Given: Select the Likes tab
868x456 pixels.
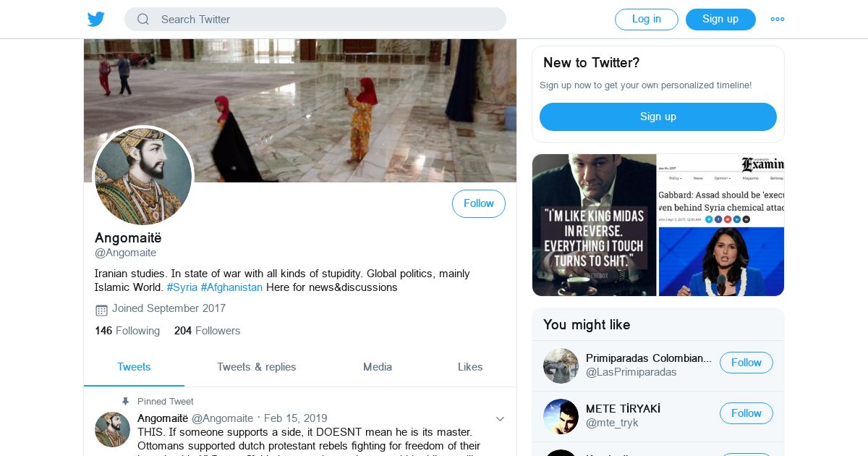Looking at the screenshot, I should click(470, 367).
